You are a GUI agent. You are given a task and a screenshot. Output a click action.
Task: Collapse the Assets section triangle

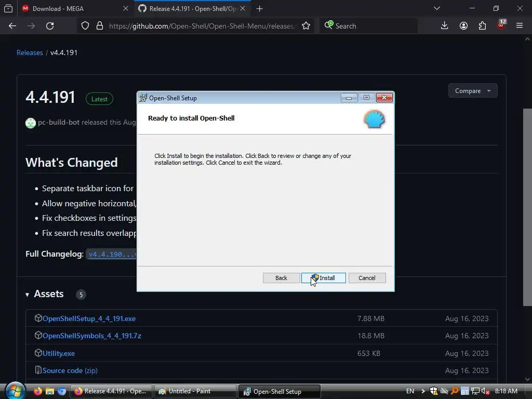click(x=27, y=295)
